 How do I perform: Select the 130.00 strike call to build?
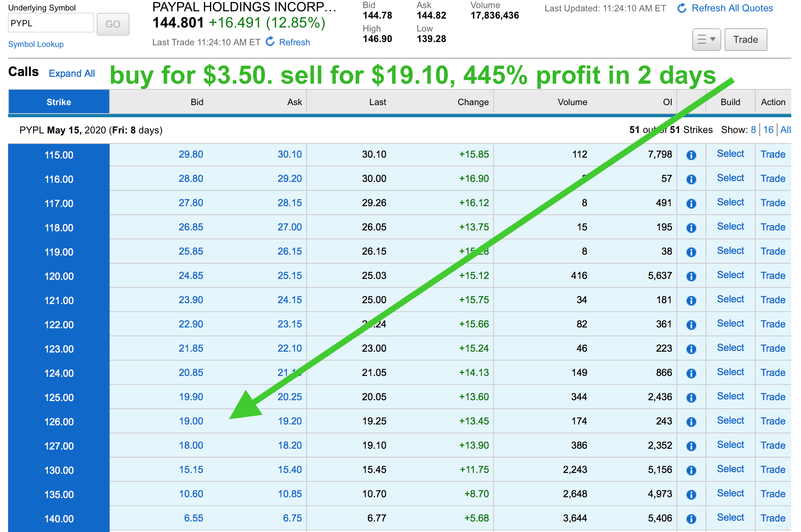(x=730, y=469)
